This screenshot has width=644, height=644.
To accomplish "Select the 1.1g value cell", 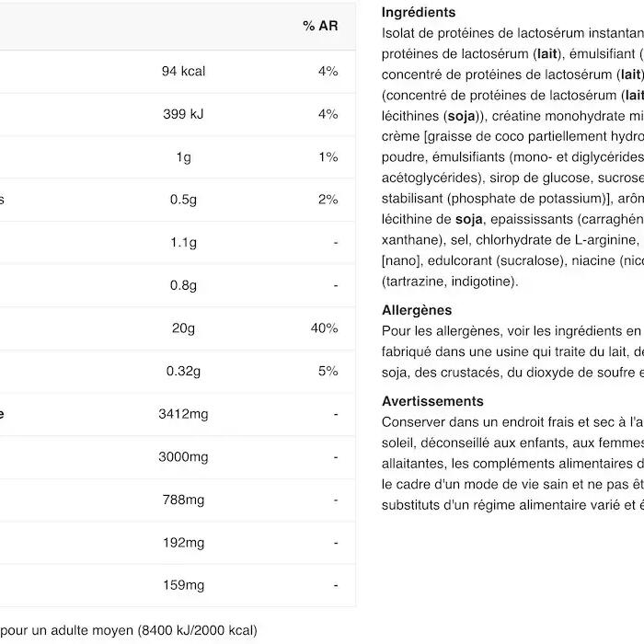I will point(183,242).
